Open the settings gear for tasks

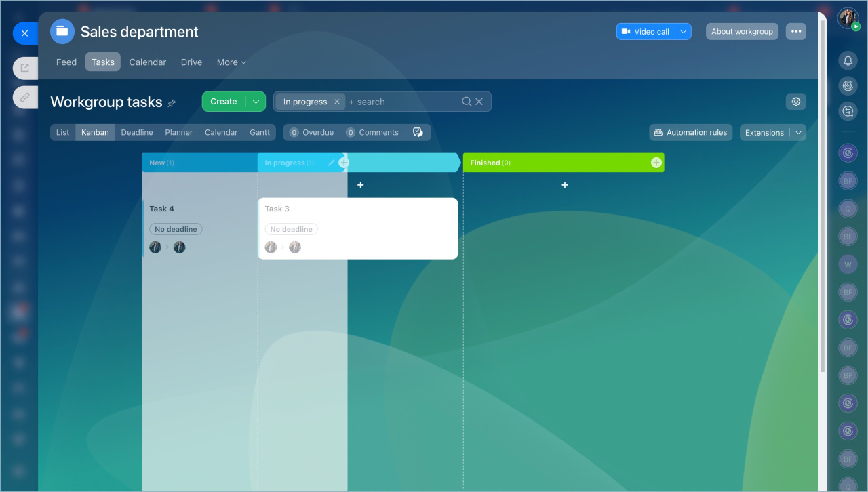pyautogui.click(x=796, y=102)
